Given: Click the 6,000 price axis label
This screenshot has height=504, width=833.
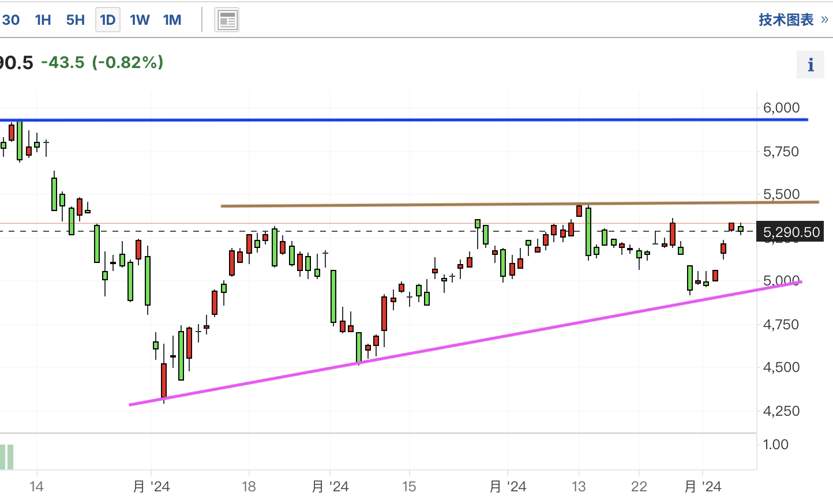Looking at the screenshot, I should [x=781, y=107].
